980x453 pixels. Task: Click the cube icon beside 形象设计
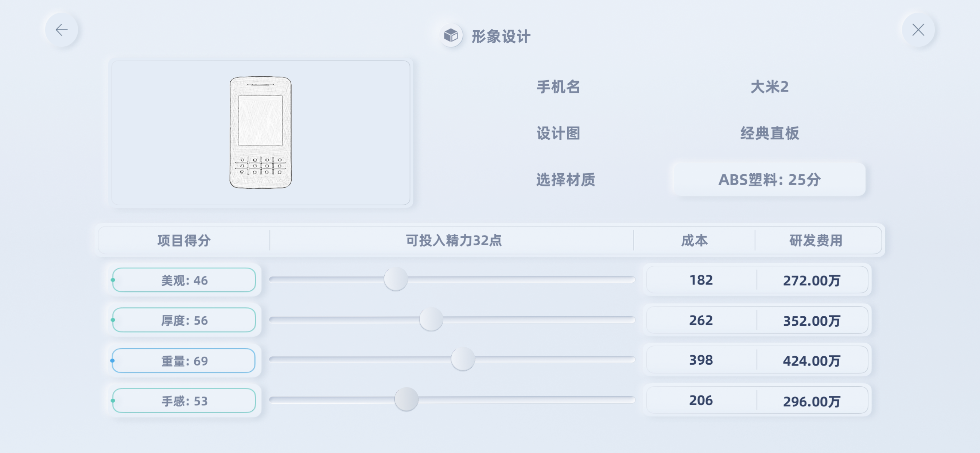pyautogui.click(x=451, y=36)
